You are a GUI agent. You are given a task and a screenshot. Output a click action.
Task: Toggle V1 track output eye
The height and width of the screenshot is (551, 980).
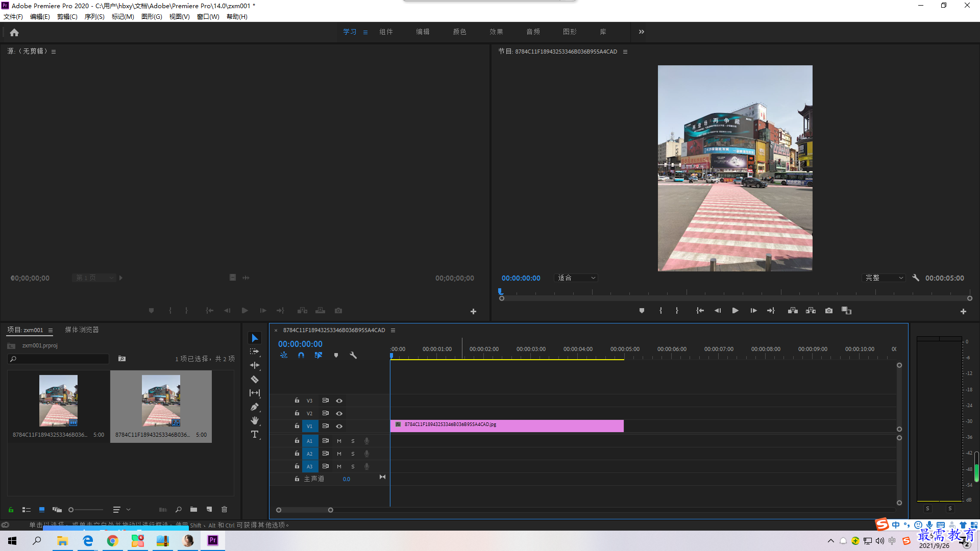(339, 427)
